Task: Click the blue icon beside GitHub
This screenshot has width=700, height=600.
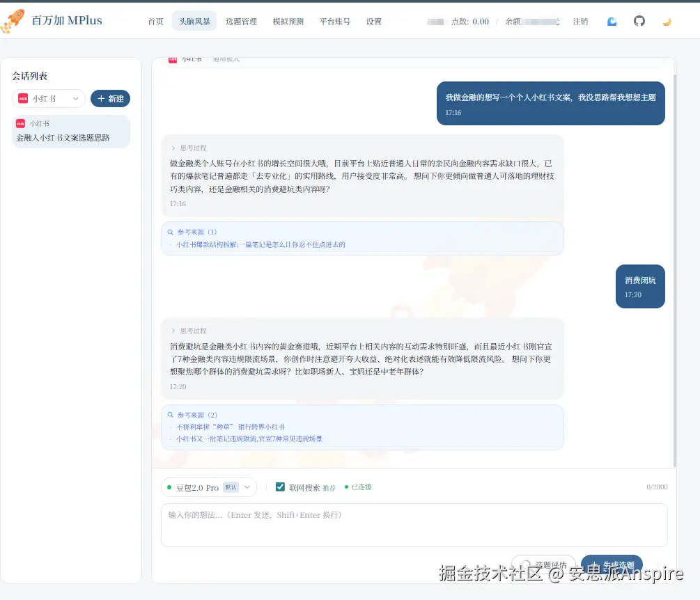Action: (x=612, y=22)
